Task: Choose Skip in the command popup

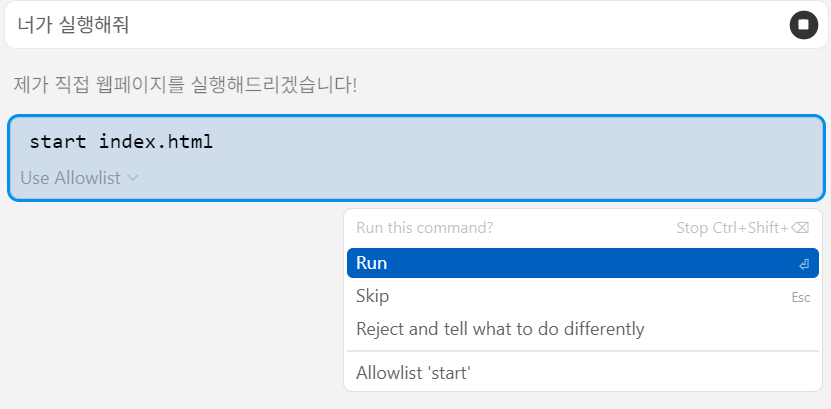Action: click(582, 296)
